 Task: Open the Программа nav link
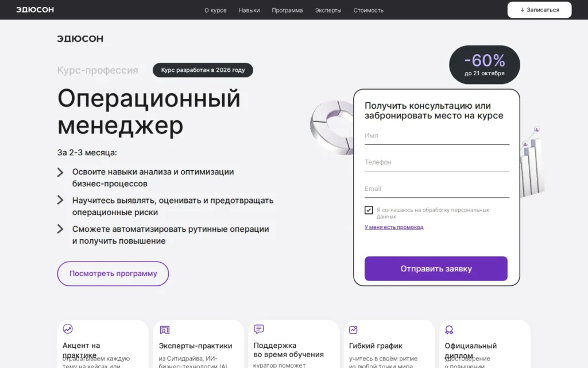coord(287,10)
